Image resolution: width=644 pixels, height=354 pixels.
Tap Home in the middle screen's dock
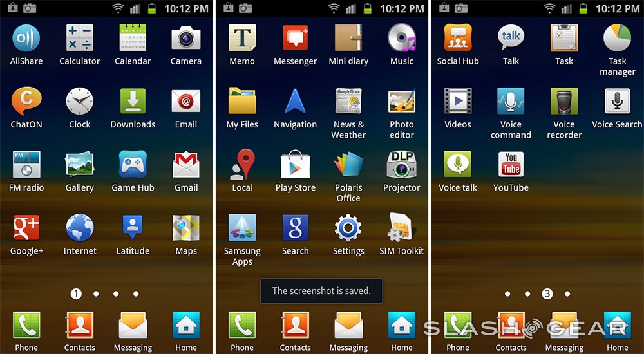[402, 325]
